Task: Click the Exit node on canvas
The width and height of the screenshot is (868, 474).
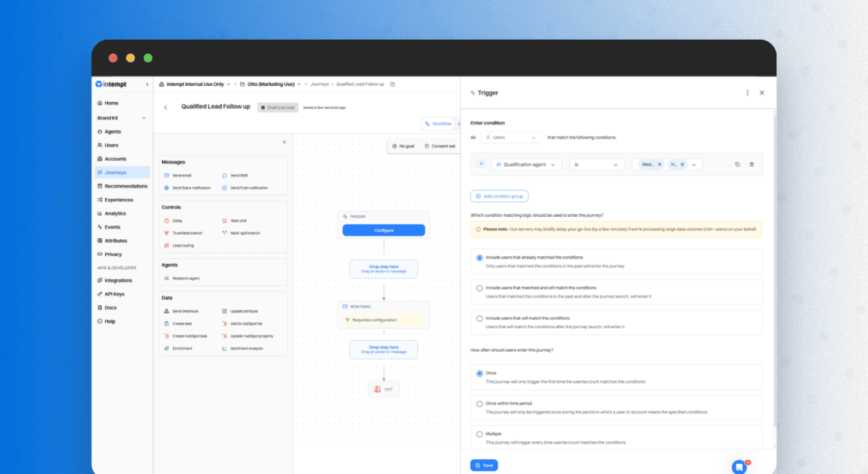Action: (384, 389)
